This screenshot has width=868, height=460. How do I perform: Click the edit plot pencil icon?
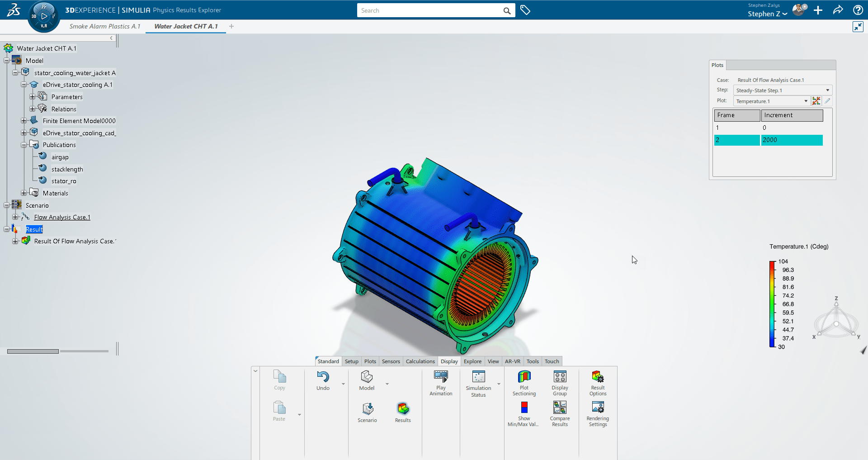click(x=828, y=101)
